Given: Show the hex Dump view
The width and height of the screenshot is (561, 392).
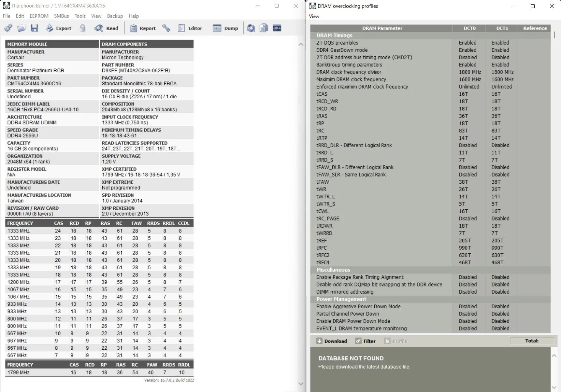Looking at the screenshot, I should click(x=225, y=28).
